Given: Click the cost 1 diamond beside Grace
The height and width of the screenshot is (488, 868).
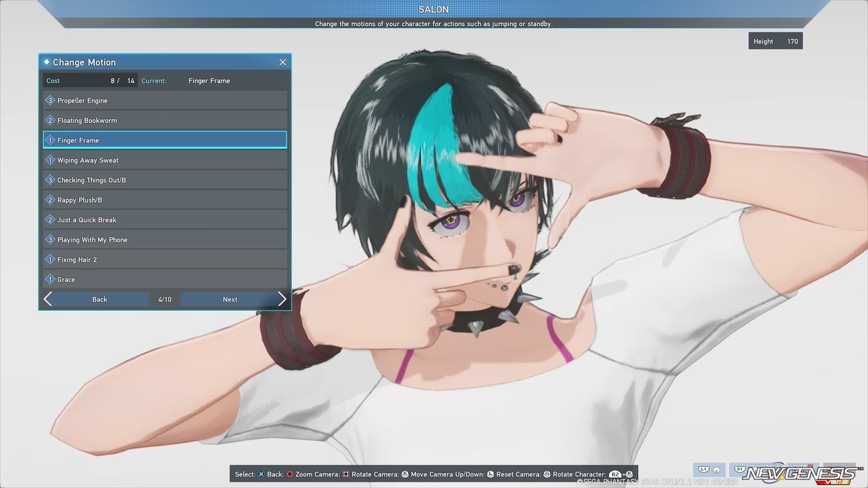Looking at the screenshot, I should 50,279.
